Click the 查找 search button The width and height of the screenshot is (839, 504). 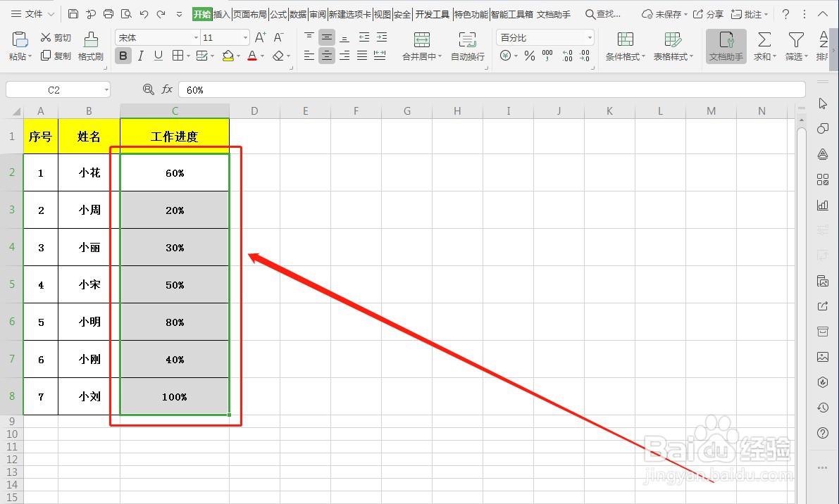[603, 14]
